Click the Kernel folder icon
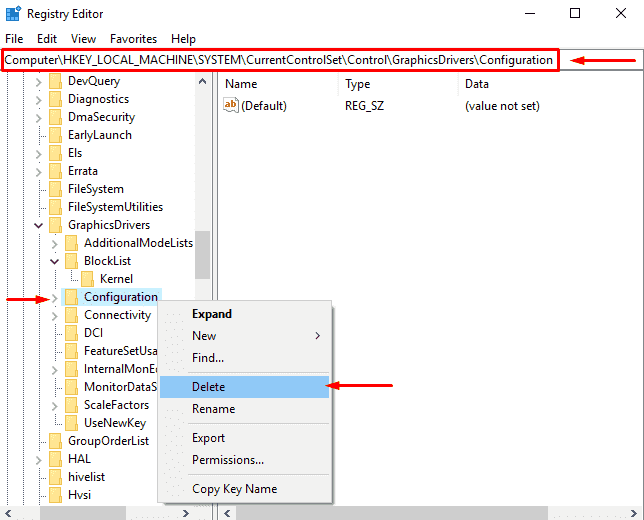The width and height of the screenshot is (644, 520). tap(87, 279)
